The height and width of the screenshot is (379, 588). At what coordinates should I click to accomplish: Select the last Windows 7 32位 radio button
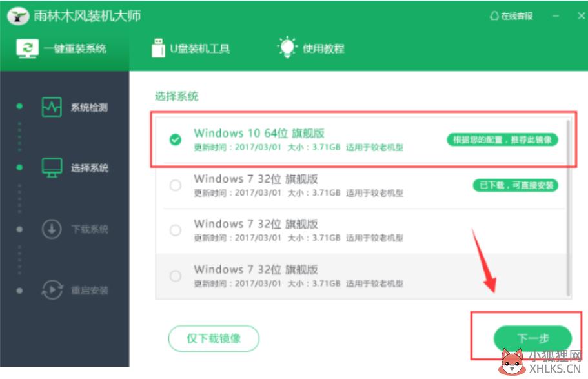tap(175, 276)
